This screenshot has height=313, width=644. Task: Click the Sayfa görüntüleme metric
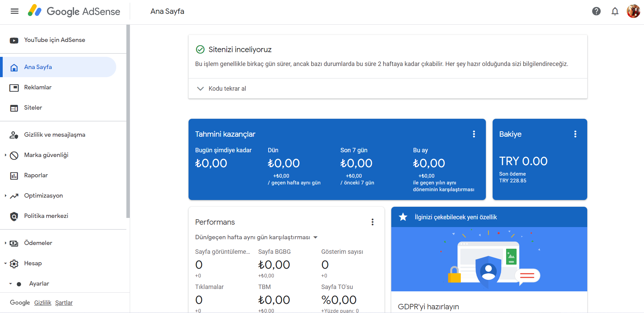click(x=223, y=264)
